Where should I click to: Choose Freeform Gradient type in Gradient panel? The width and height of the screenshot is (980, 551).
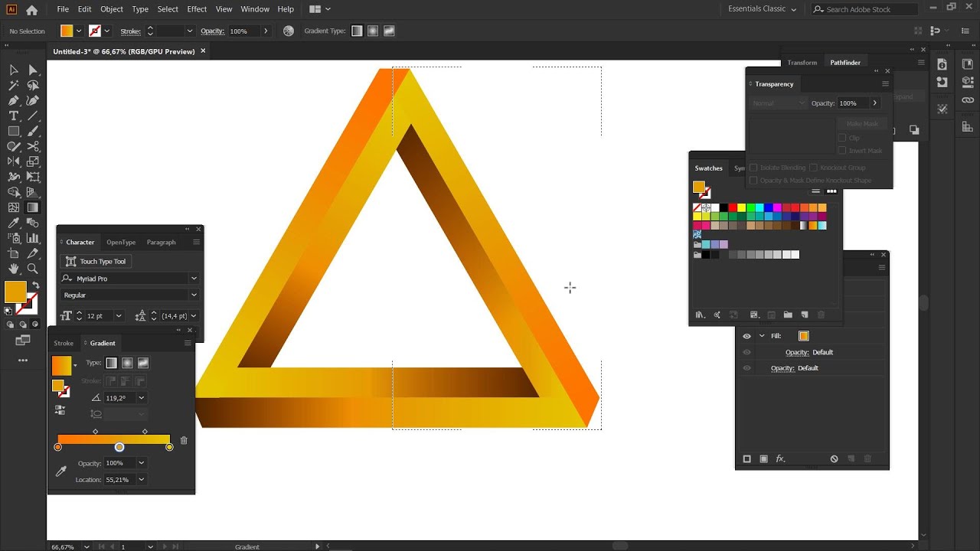pyautogui.click(x=143, y=363)
